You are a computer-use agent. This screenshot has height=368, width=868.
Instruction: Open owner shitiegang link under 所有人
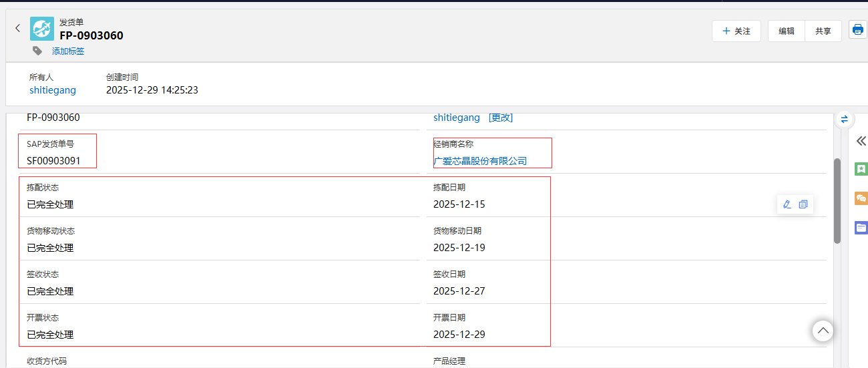point(53,90)
